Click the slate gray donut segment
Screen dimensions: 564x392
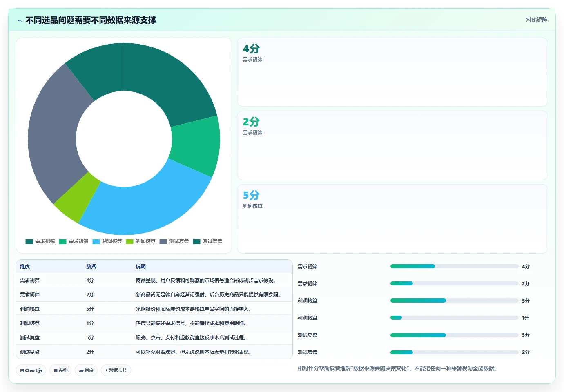[53, 135]
